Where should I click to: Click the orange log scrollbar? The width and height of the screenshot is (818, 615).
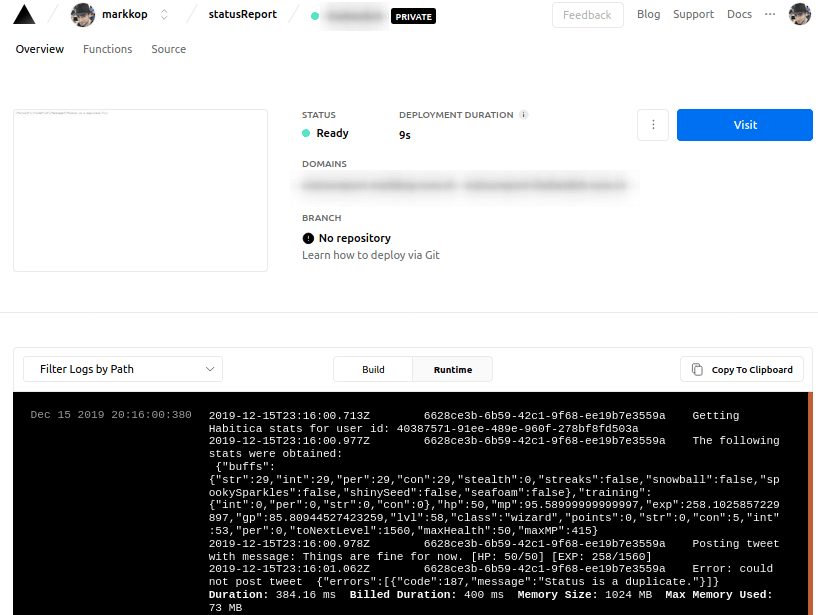pos(810,503)
